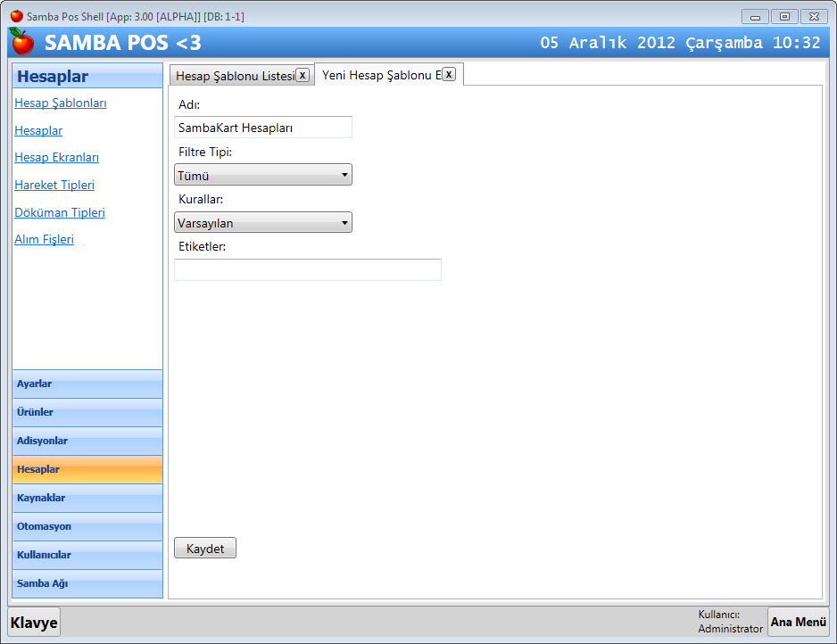Viewport: 837px width, 644px height.
Task: Close the Yeni Hesap Şablonu tab
Action: [x=449, y=75]
